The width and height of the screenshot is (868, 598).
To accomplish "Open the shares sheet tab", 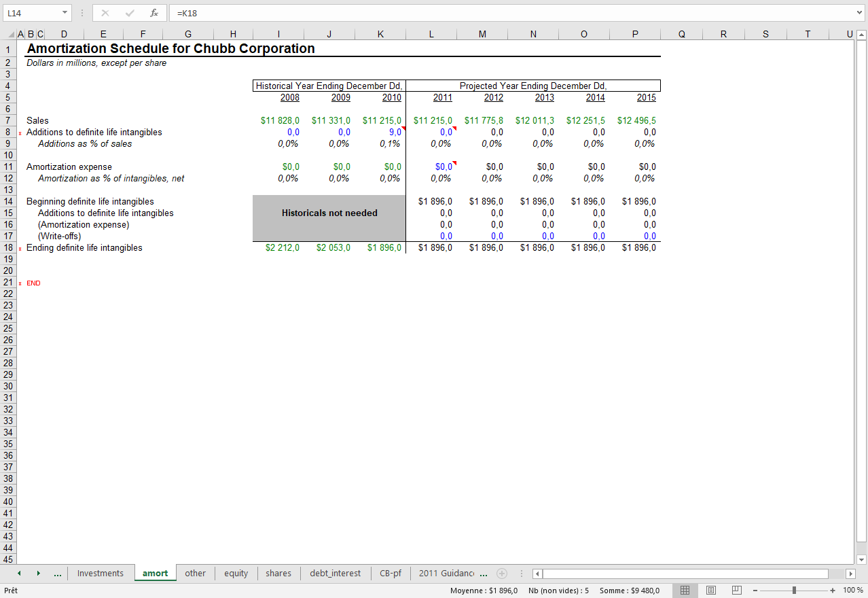I will (278, 574).
